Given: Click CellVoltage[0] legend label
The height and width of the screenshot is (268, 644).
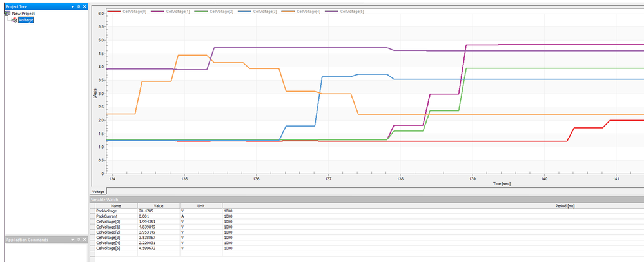Looking at the screenshot, I should pyautogui.click(x=135, y=12).
